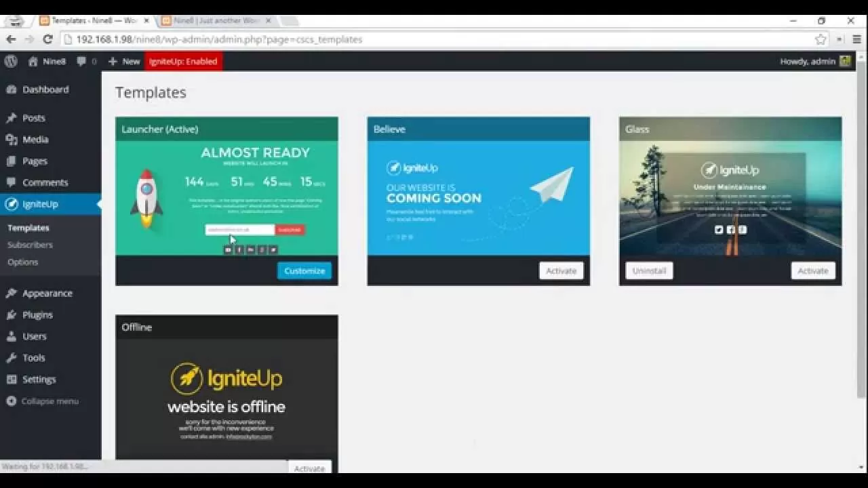The image size is (868, 488).
Task: Click the plus New item in admin bar
Action: [123, 61]
